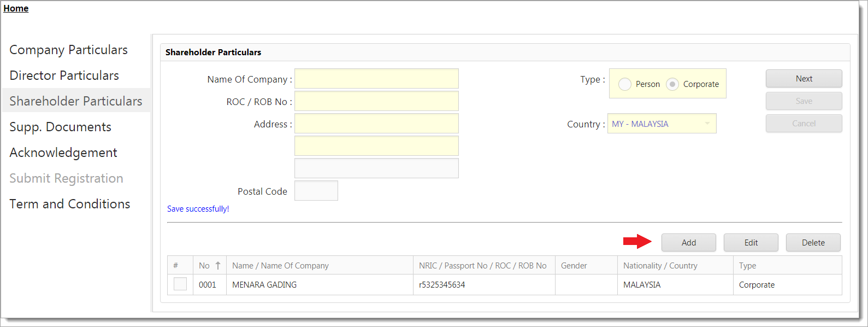The image size is (868, 327).
Task: Click the sort arrow in No column
Action: tap(217, 266)
